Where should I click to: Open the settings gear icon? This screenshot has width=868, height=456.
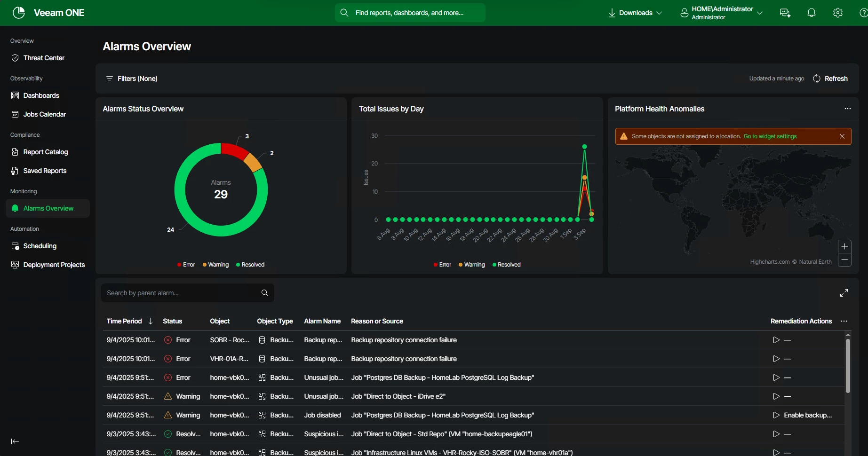click(838, 13)
